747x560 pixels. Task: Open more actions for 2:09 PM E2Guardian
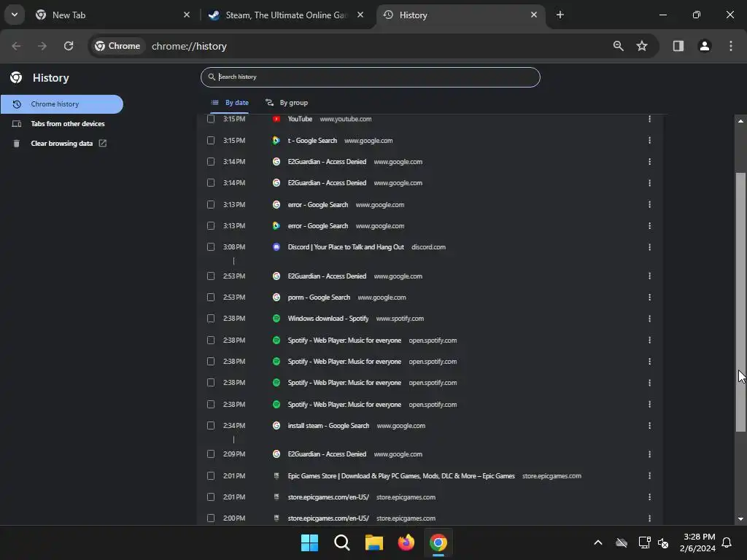coord(649,454)
